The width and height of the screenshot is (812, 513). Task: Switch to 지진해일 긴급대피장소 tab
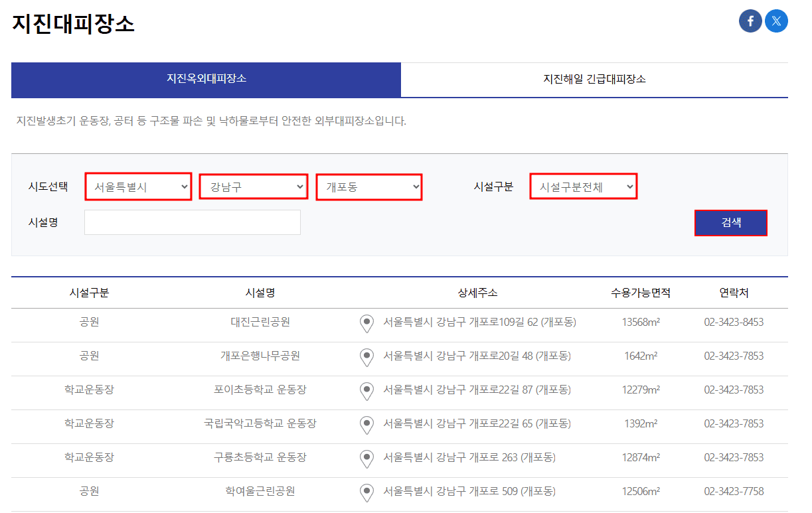594,79
